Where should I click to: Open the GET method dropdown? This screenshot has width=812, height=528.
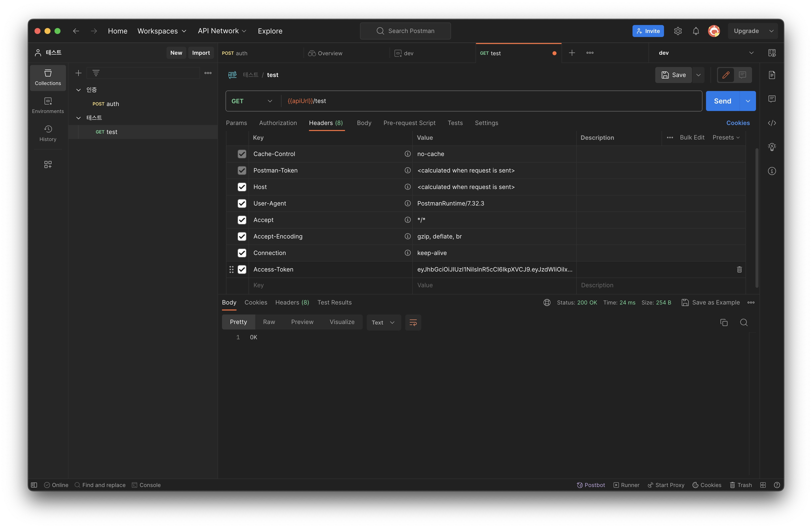(x=252, y=101)
